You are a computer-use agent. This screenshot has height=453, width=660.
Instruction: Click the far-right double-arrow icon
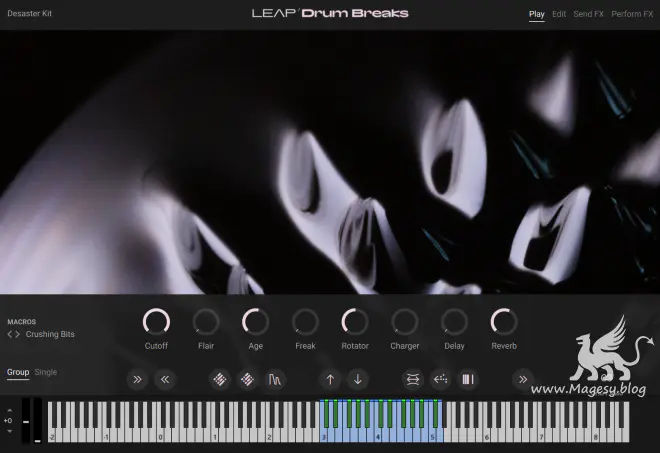click(x=523, y=380)
